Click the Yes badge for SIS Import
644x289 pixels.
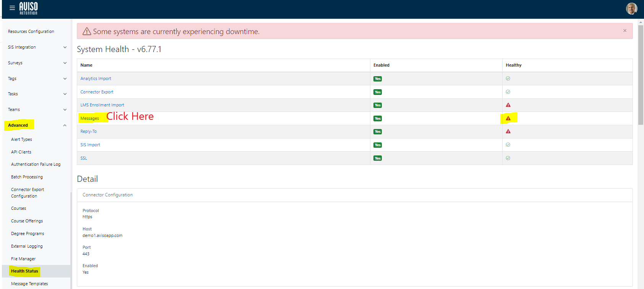(378, 145)
